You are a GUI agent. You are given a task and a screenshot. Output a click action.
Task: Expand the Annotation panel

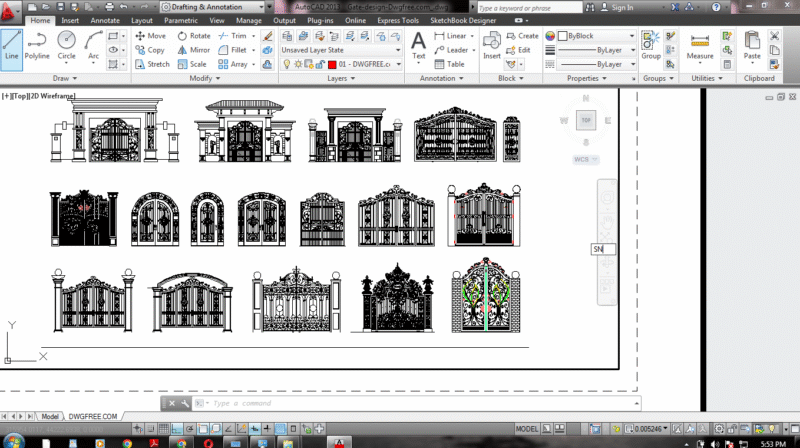[x=441, y=78]
